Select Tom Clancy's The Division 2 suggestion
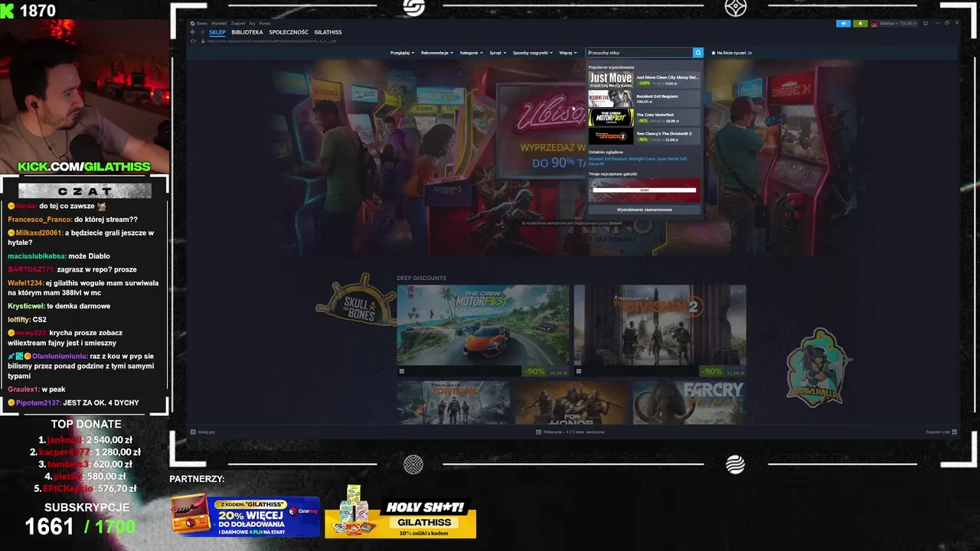 (x=645, y=136)
